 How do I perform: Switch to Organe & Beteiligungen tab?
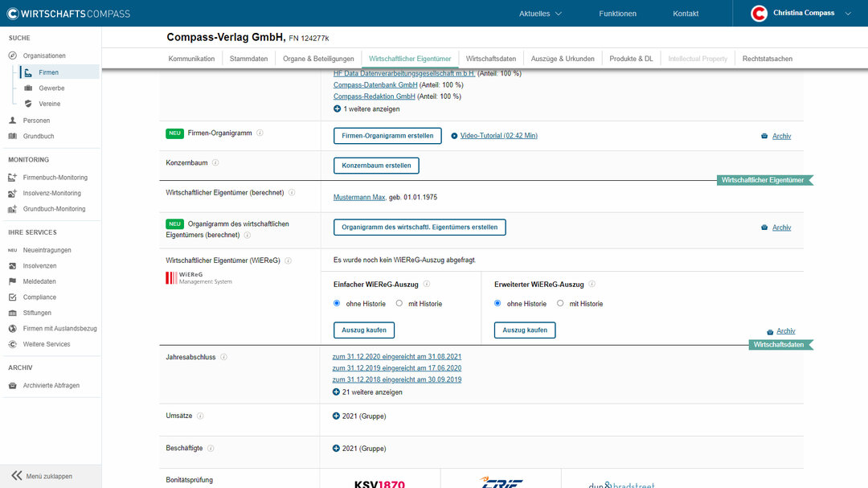(318, 59)
